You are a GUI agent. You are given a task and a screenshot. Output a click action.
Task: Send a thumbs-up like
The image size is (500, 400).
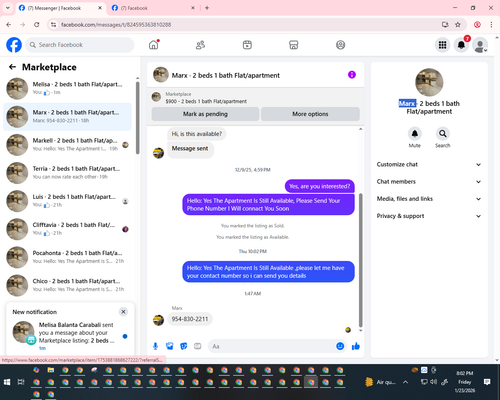(356, 346)
